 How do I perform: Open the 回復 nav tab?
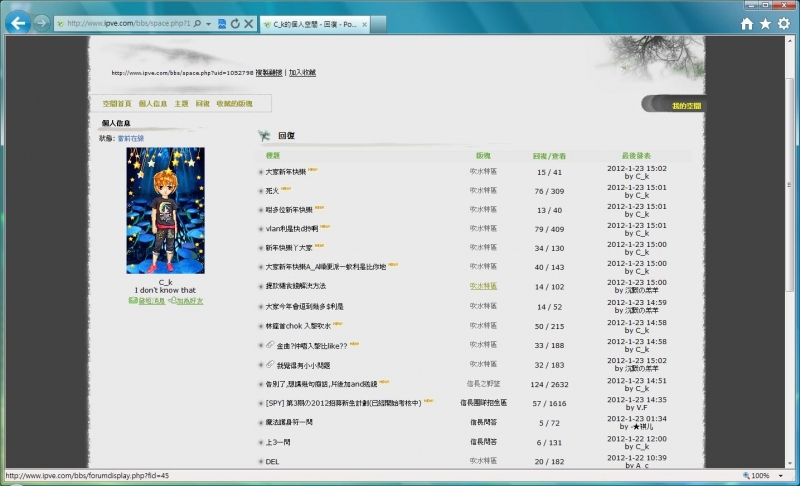tap(203, 104)
